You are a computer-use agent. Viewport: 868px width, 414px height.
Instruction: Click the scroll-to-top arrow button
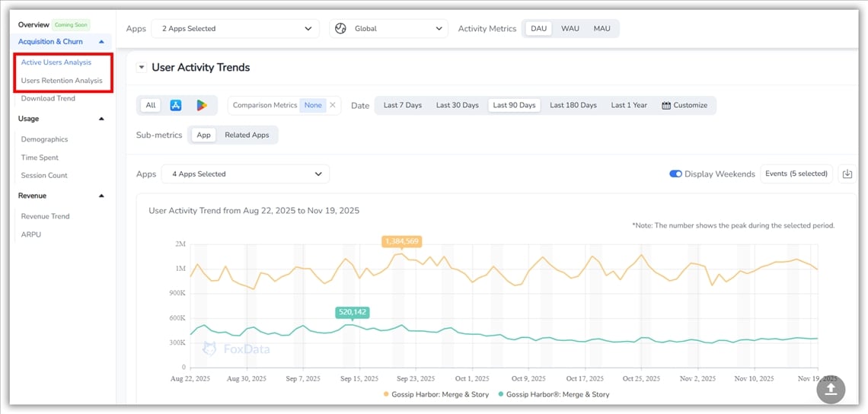pyautogui.click(x=831, y=389)
